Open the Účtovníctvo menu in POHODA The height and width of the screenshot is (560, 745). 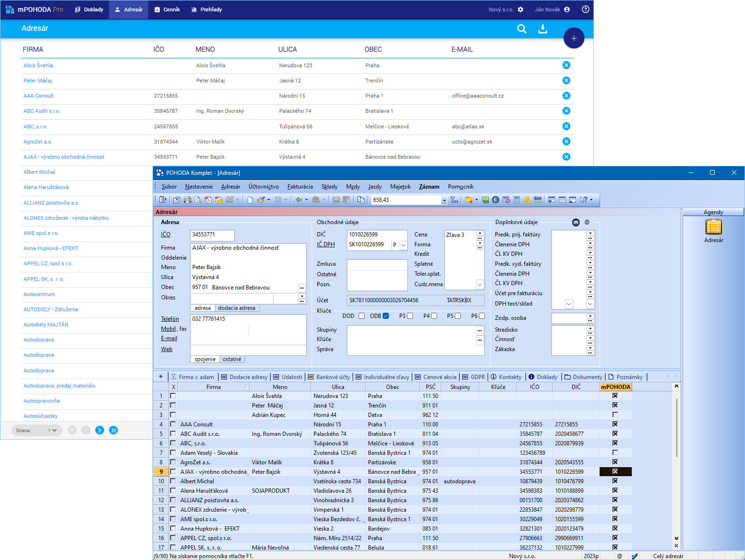click(263, 187)
